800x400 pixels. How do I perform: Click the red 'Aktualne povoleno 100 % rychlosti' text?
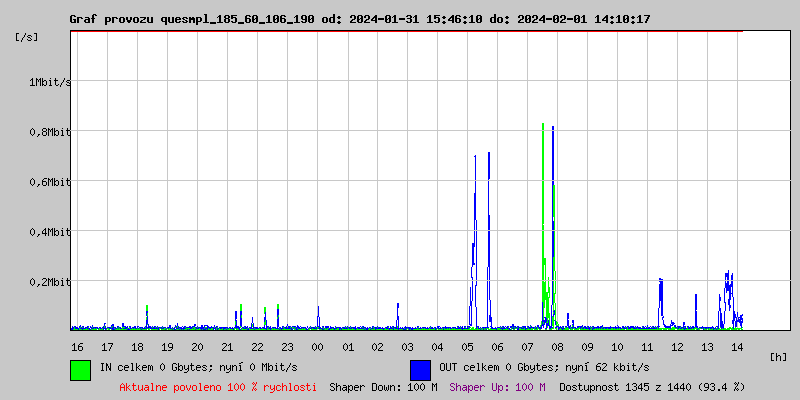(x=218, y=386)
